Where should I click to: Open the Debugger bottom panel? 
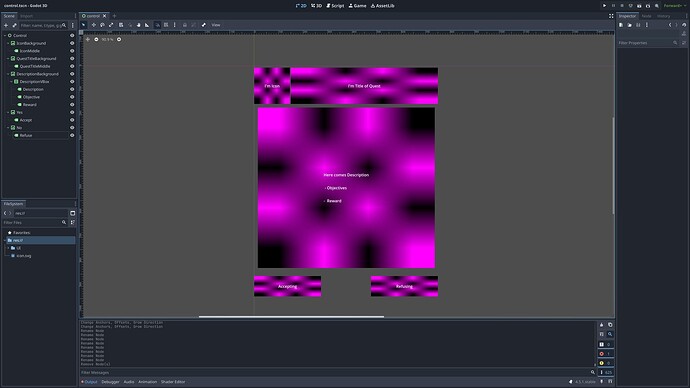pyautogui.click(x=110, y=382)
